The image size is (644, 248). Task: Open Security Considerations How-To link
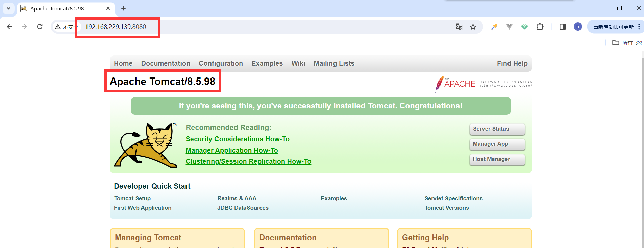[238, 139]
